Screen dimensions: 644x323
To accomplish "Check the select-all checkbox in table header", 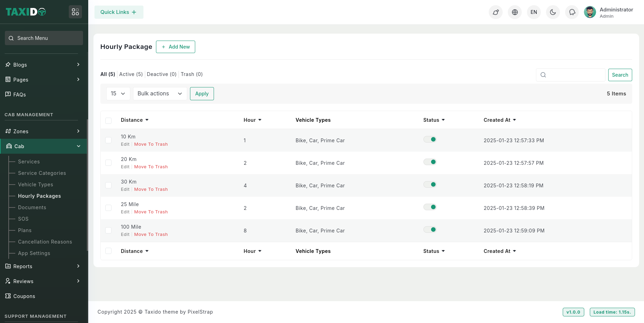I will [108, 120].
